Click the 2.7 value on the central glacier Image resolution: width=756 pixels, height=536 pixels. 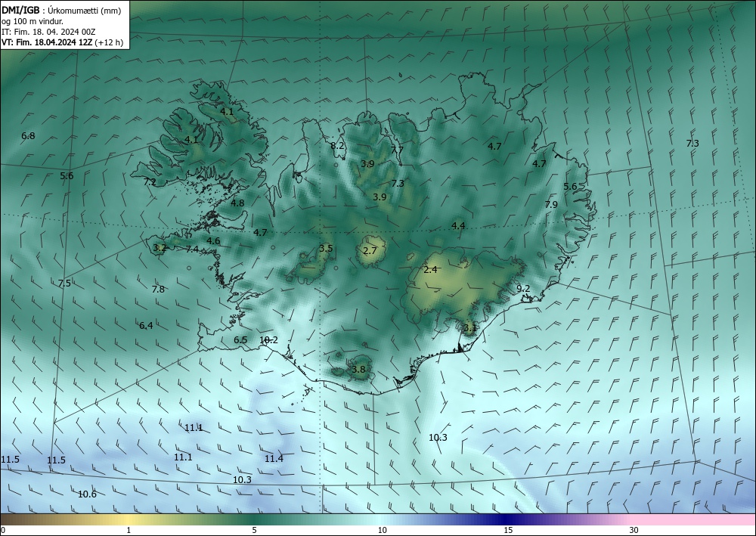point(370,251)
